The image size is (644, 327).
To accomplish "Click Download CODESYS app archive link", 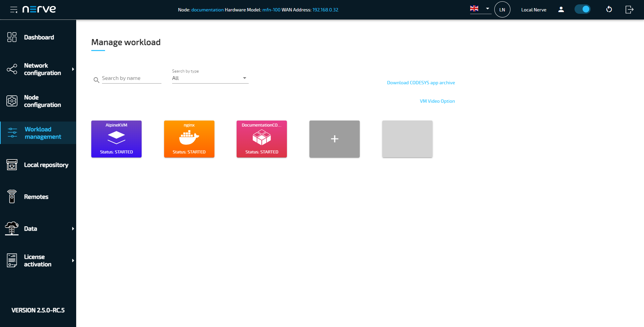I will pos(421,83).
